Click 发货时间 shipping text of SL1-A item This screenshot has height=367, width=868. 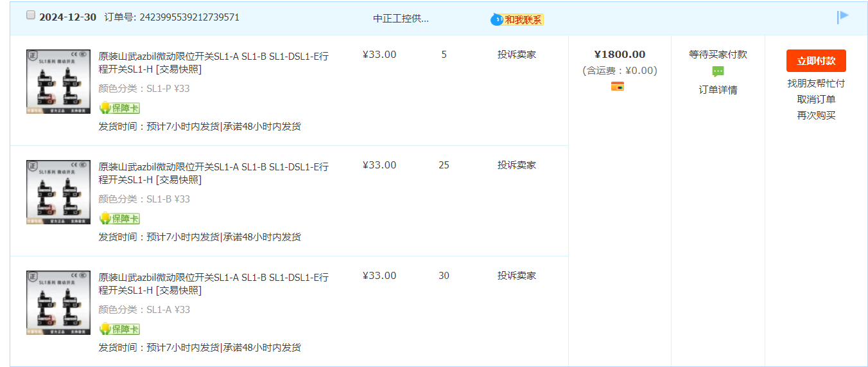click(200, 348)
